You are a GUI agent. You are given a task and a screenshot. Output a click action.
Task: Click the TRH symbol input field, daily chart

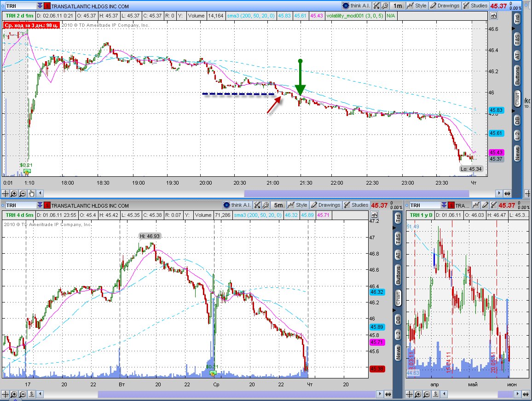click(x=424, y=205)
